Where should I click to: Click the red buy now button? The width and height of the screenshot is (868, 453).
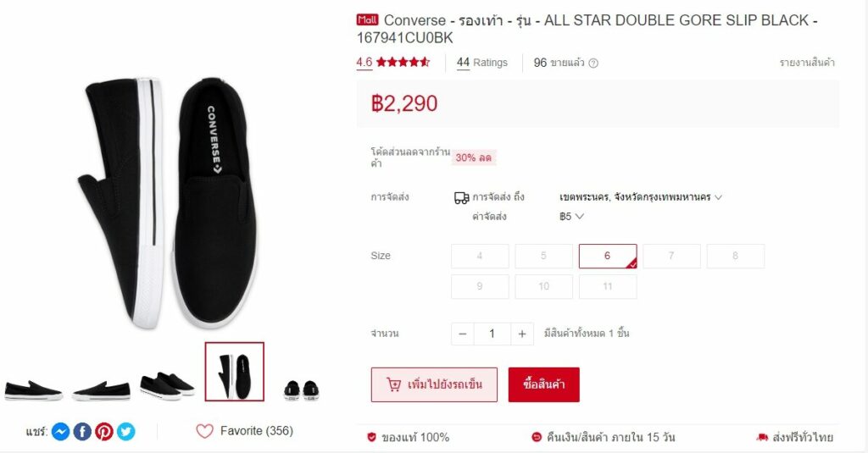click(x=543, y=384)
